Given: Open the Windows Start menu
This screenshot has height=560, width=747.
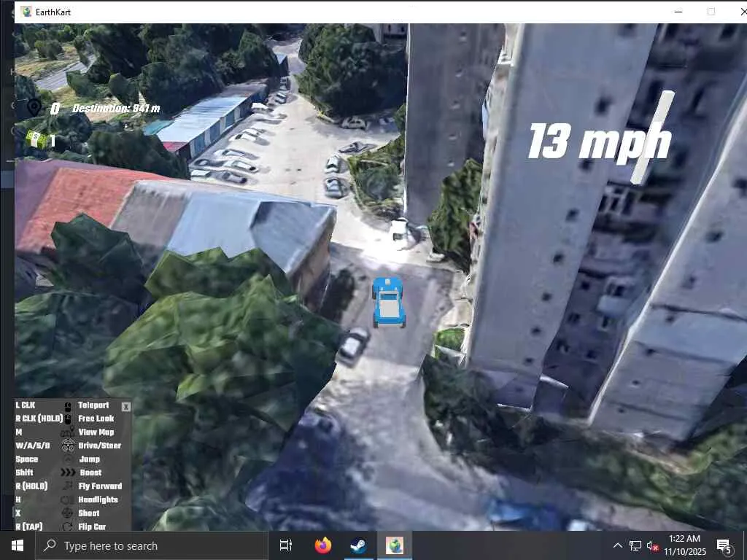Looking at the screenshot, I should pyautogui.click(x=18, y=545).
